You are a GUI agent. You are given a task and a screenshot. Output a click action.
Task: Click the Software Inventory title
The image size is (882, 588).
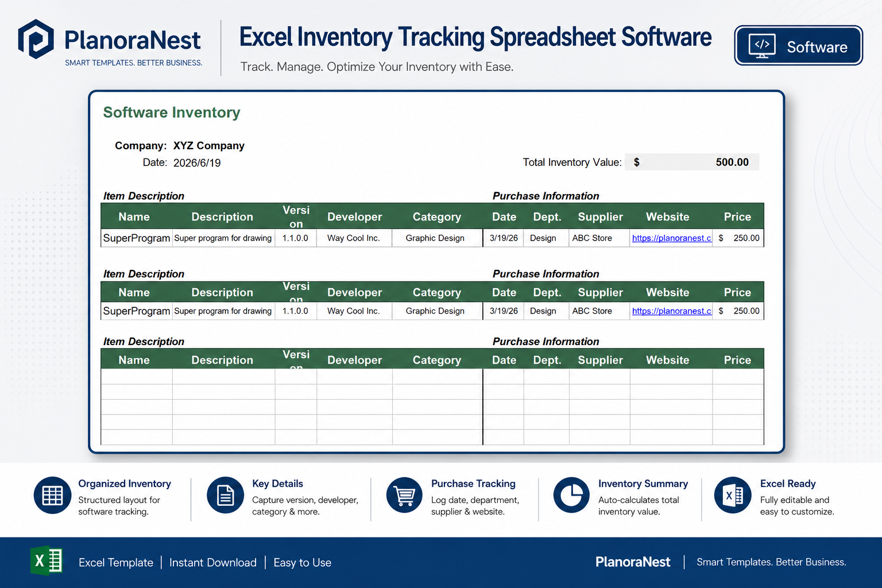point(172,113)
